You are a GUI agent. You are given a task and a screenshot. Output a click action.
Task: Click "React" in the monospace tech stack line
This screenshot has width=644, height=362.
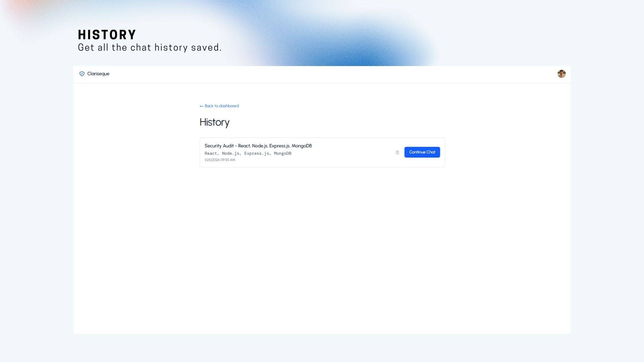point(211,154)
